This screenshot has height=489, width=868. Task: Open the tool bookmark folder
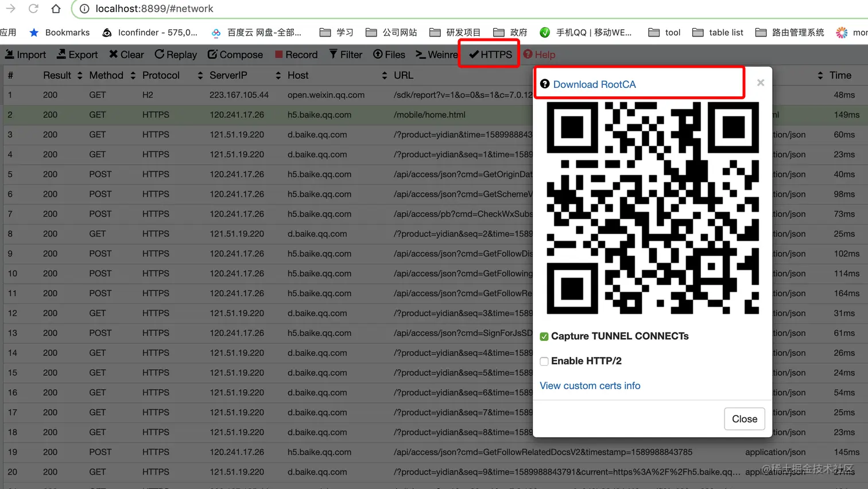[664, 33]
